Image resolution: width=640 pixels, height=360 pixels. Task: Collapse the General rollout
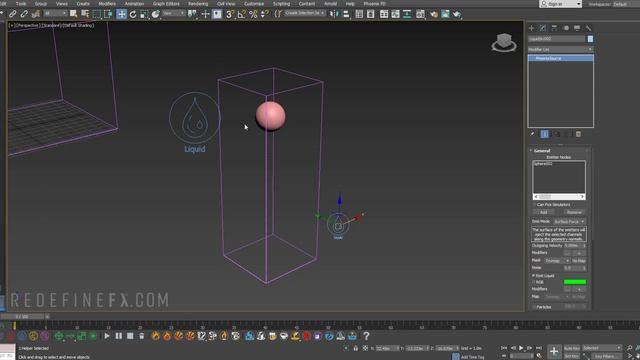(542, 151)
